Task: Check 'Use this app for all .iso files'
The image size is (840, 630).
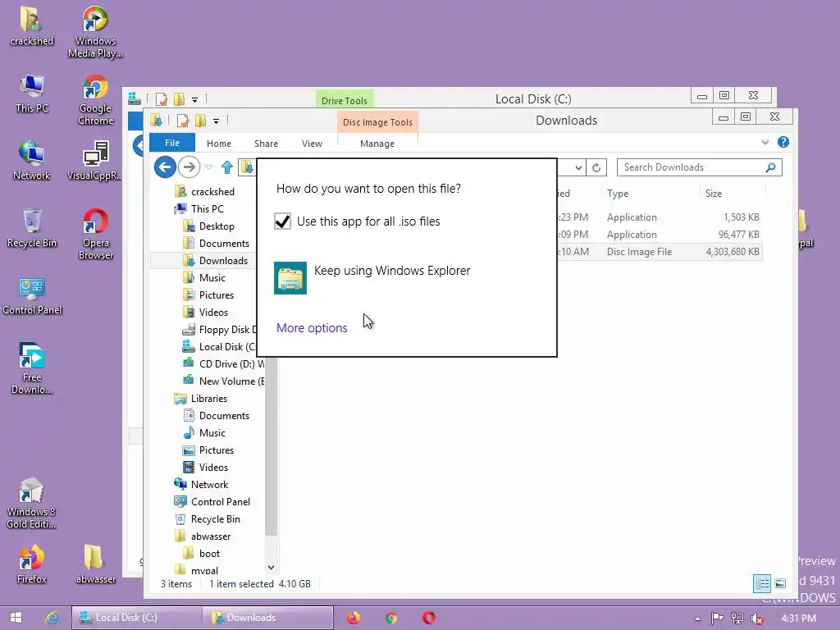Action: [282, 221]
